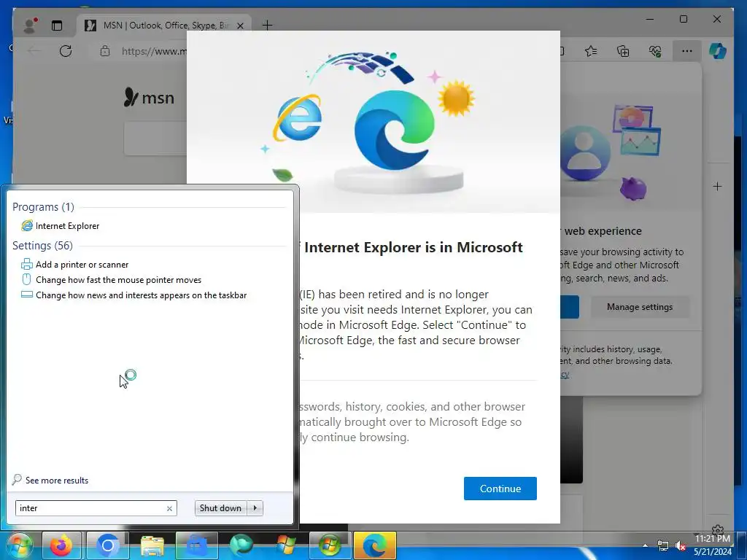The height and width of the screenshot is (560, 747).
Task: Open File Explorer from the taskbar
Action: 152,545
